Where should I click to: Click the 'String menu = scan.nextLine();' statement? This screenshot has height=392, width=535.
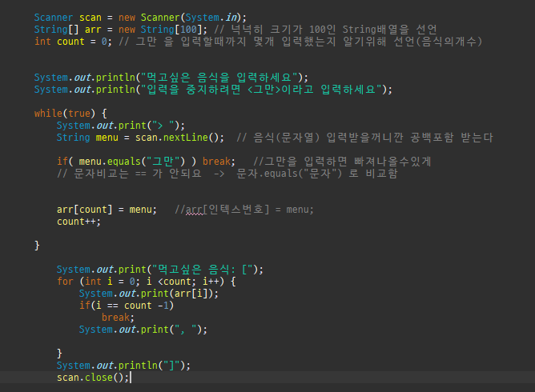pos(140,138)
